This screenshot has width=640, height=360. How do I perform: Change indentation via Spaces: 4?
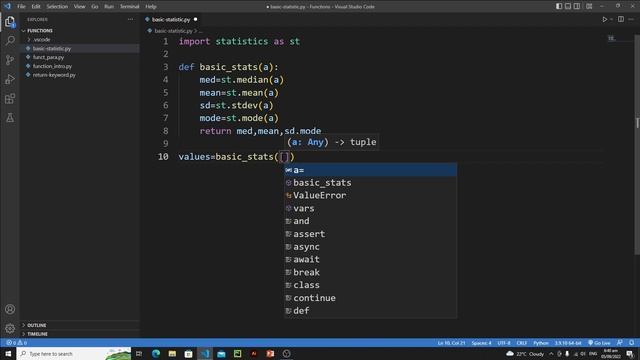481,343
